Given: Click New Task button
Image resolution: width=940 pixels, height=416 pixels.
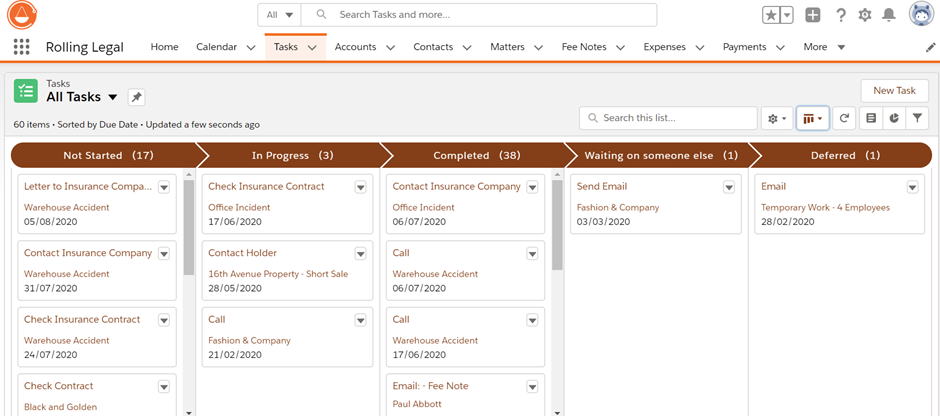Looking at the screenshot, I should 894,91.
